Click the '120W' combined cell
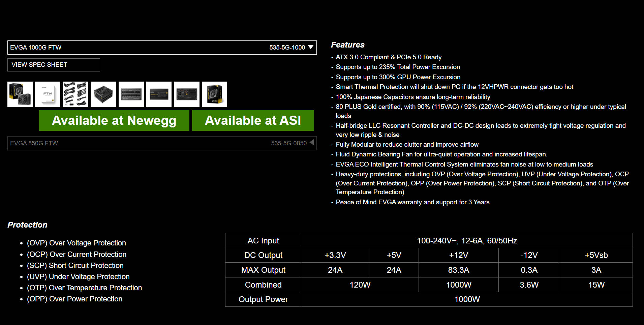 coord(360,285)
